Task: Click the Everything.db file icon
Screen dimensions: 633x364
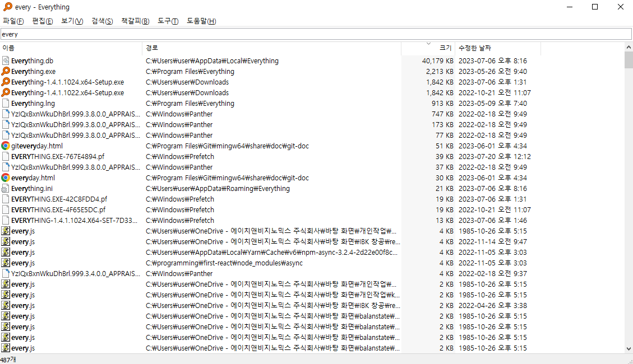Action: 5,61
